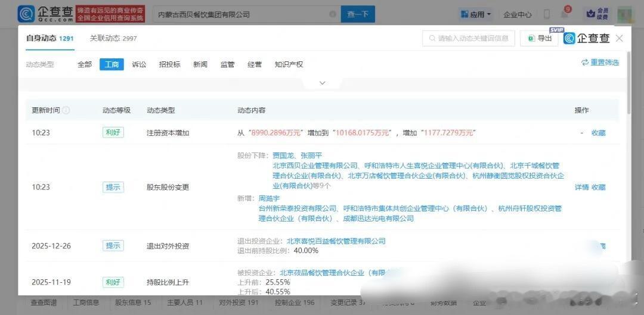Open shareholder 张丽平 link
Screen dimensions: 644x315
pos(312,156)
